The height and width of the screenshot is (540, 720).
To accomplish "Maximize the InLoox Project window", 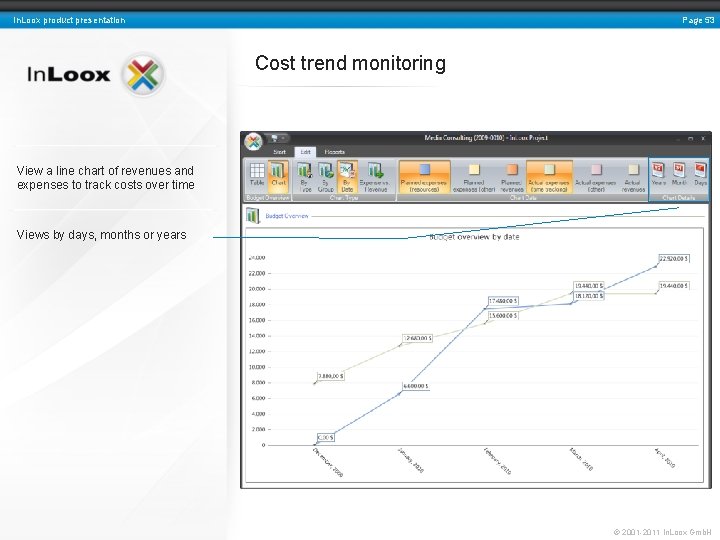I will pos(690,138).
